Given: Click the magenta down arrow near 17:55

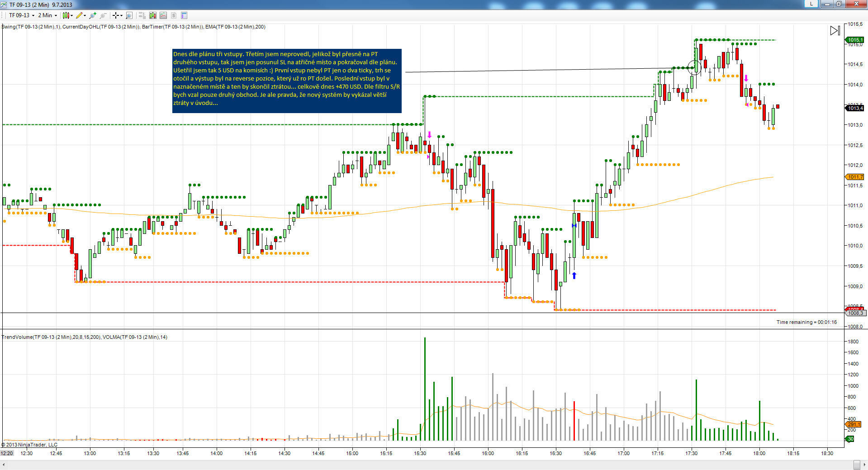Looking at the screenshot, I should (x=746, y=78).
